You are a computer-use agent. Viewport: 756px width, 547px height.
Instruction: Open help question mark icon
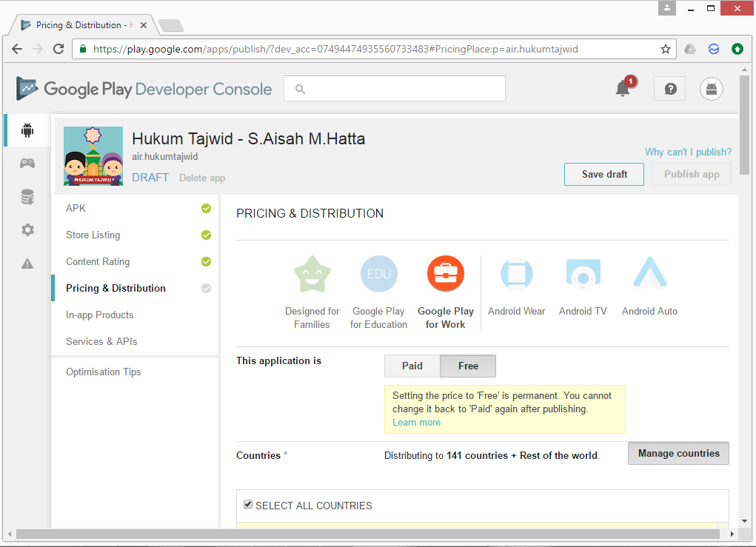[x=670, y=89]
